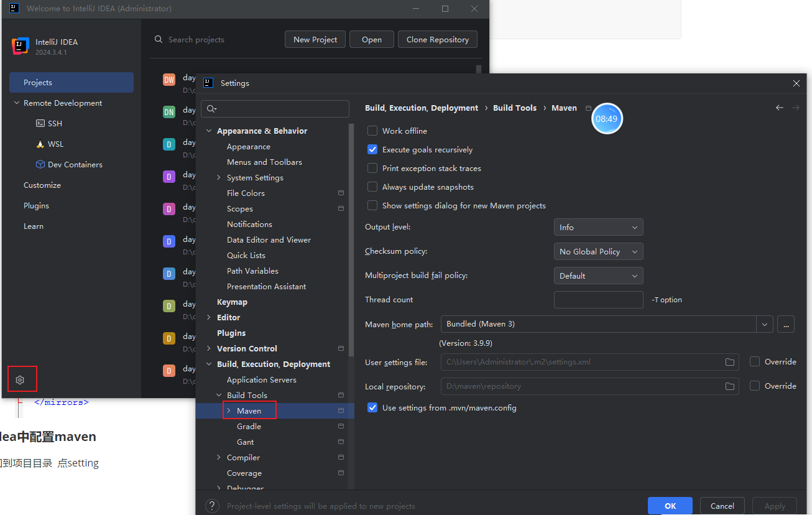Select Customize in Welcome sidebar
This screenshot has height=515, width=812.
point(42,185)
